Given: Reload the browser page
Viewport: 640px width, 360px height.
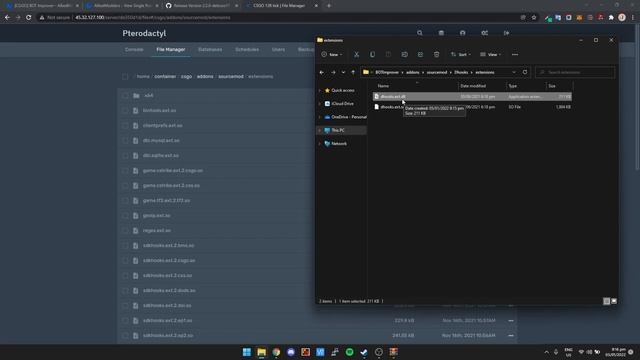Looking at the screenshot, I should tap(29, 18).
